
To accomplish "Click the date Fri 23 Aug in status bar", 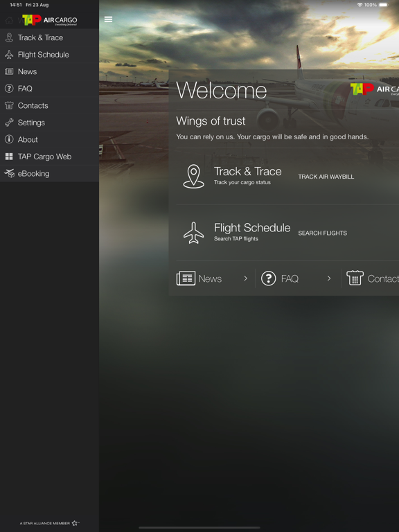I will (x=37, y=5).
